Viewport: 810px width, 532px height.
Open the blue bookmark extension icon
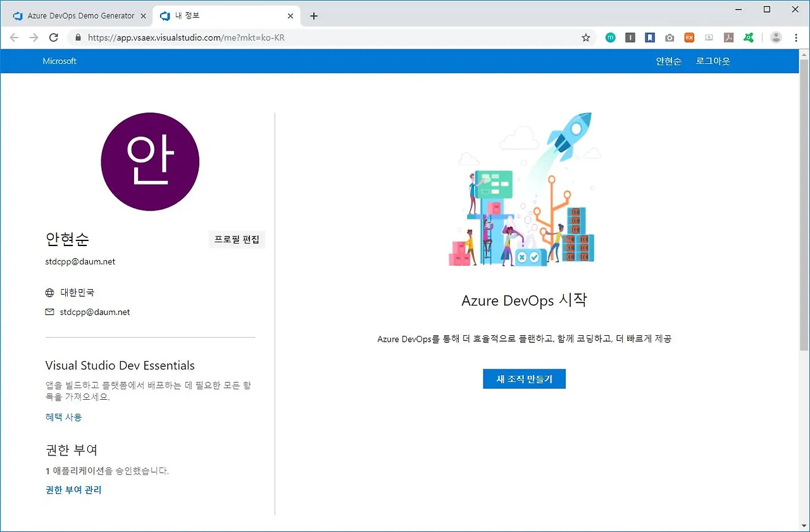tap(650, 37)
